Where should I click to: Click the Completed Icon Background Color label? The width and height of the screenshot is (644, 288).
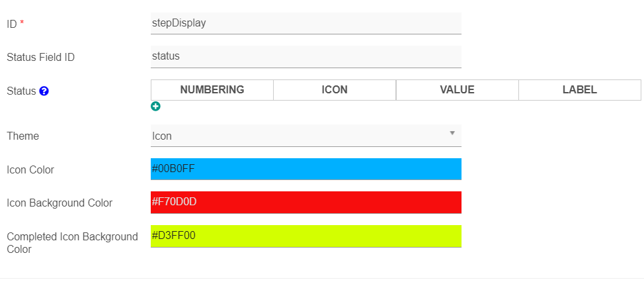click(x=72, y=243)
